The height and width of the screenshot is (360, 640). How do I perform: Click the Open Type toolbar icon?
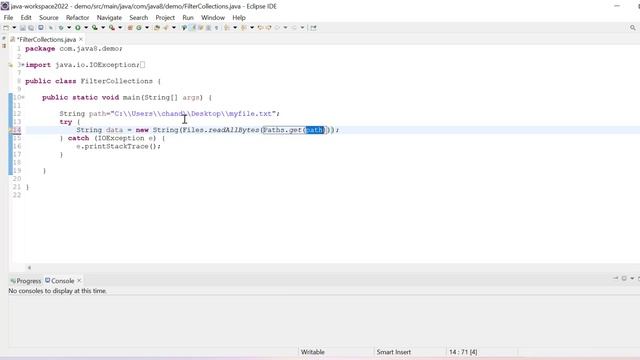[157, 28]
